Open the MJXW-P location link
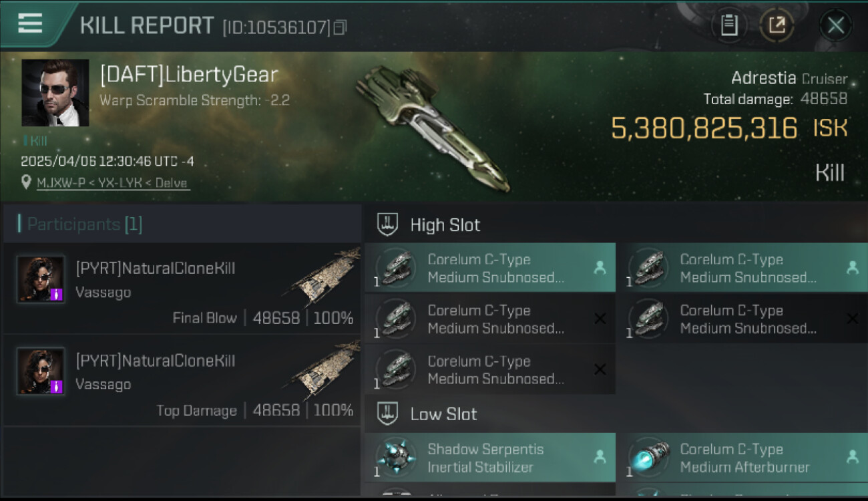Screen dimensions: 868x501 click(x=112, y=183)
